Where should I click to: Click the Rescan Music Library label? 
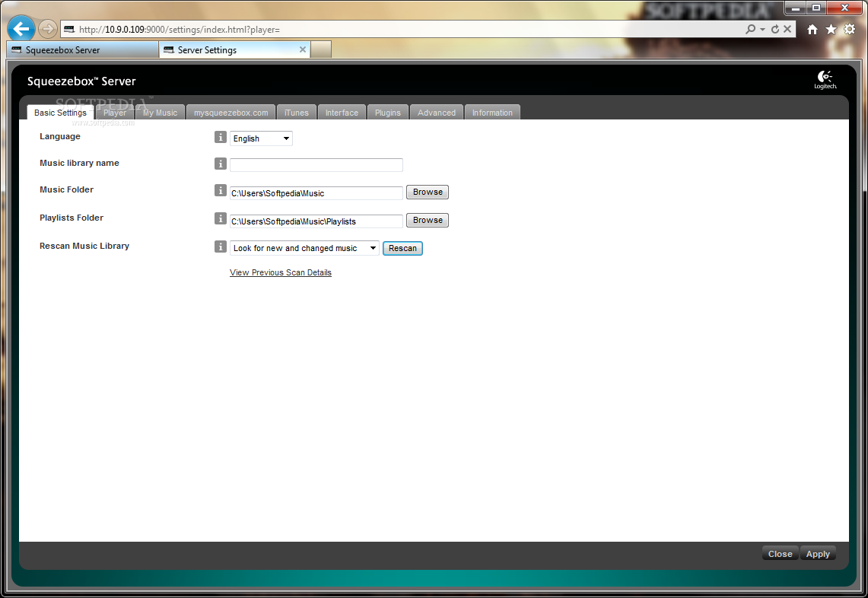point(84,246)
